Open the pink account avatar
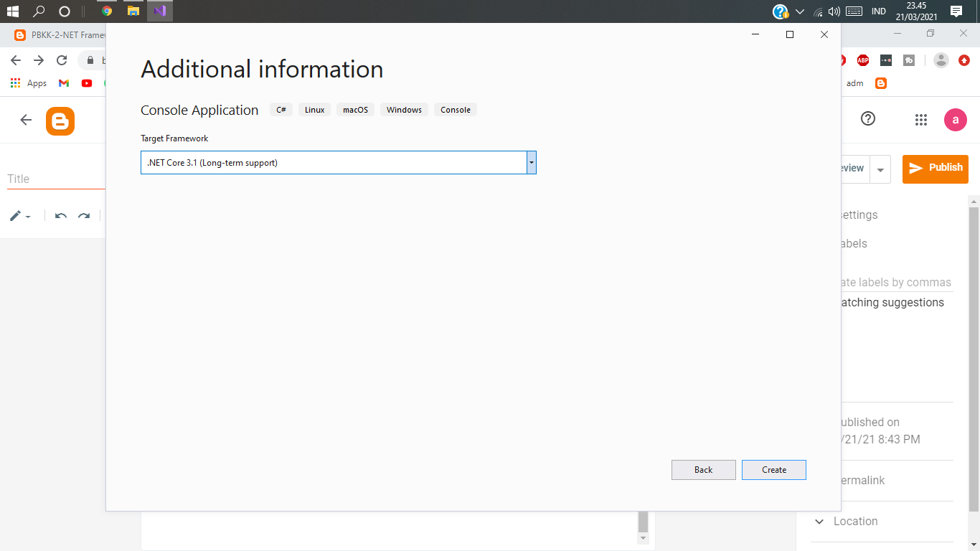Screen dimensions: 980x551 click(956, 120)
